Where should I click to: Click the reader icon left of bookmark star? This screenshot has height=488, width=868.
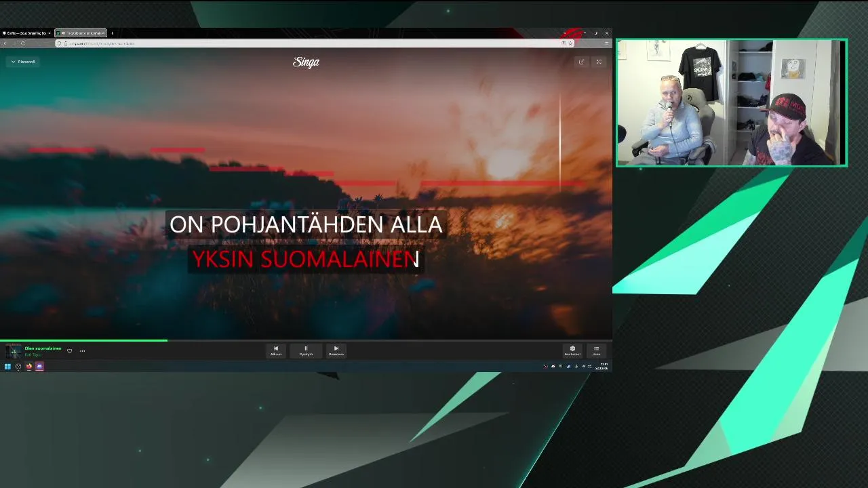tap(563, 43)
